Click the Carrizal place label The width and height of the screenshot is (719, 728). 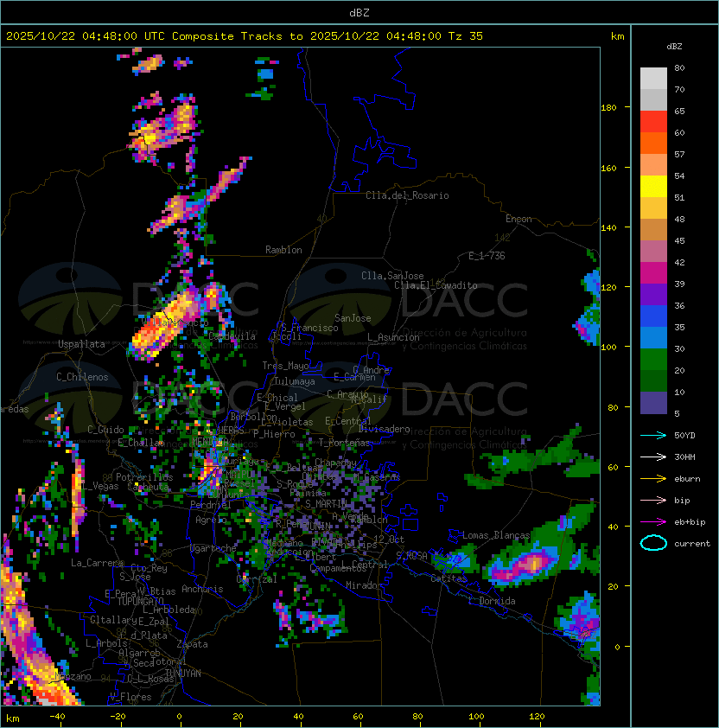pos(257,579)
